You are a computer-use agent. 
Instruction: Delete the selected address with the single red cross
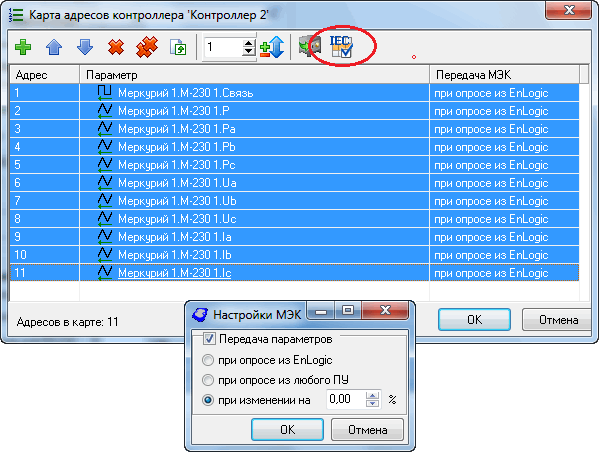pyautogui.click(x=116, y=47)
